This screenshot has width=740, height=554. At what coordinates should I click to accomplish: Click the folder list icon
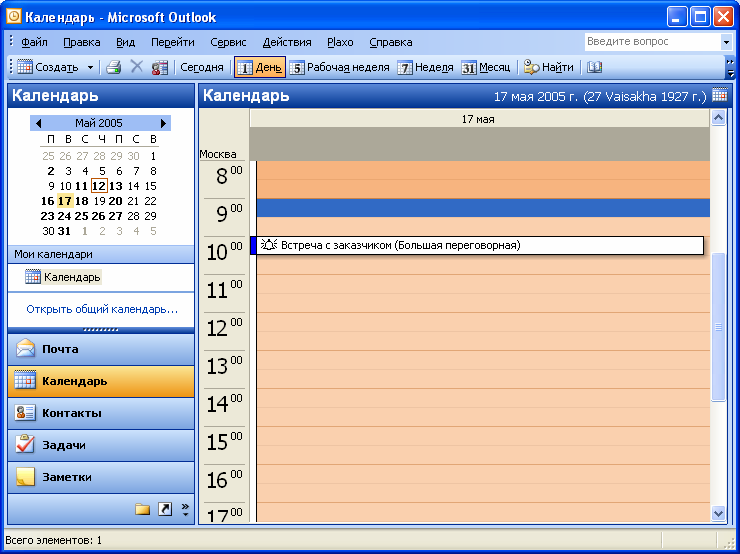(x=143, y=509)
